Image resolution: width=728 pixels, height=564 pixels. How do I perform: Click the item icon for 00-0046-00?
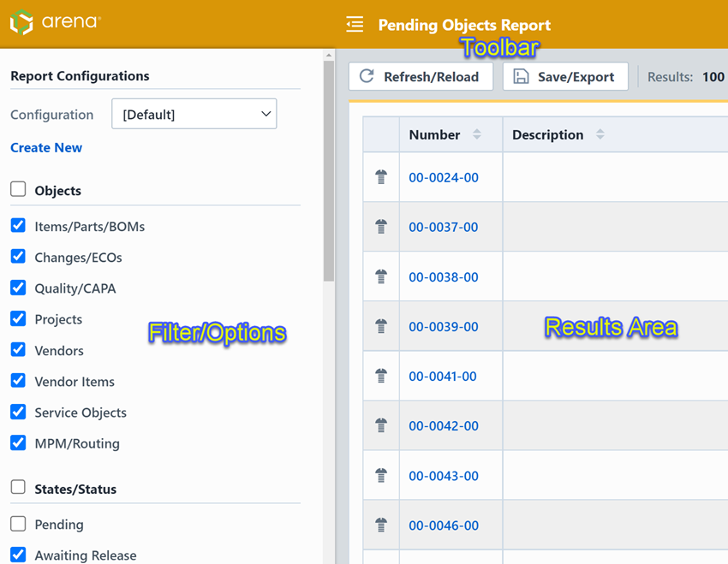click(x=381, y=525)
